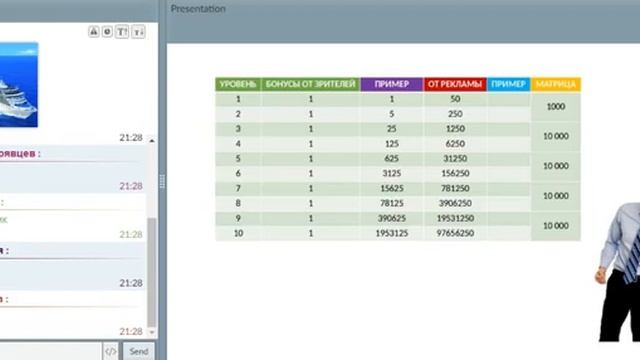The image size is (640, 360).
Task: Click the cruise ship image thumbnail
Action: [x=19, y=85]
